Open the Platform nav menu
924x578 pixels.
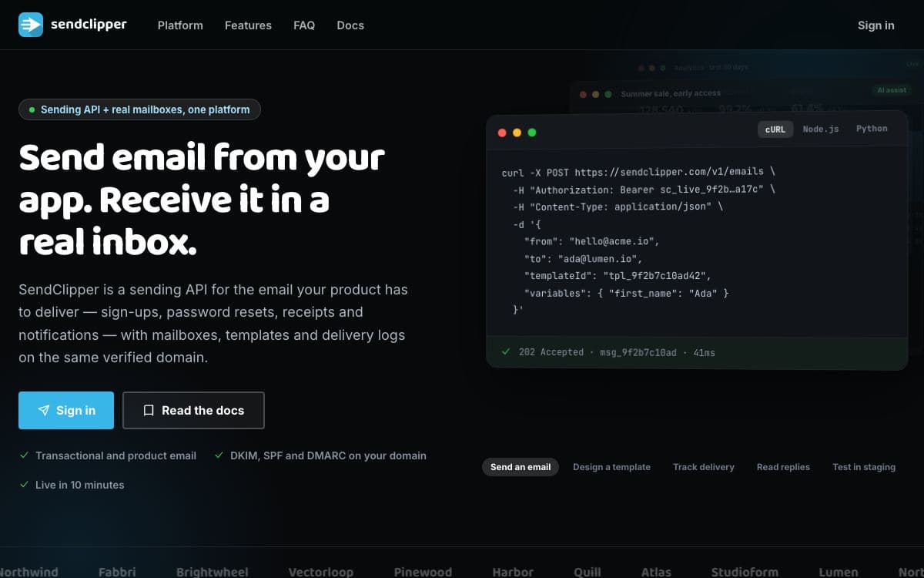(180, 25)
